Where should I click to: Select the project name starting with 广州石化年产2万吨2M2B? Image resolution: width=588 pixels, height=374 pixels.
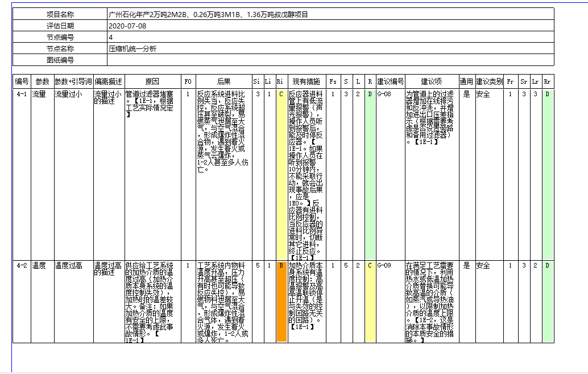[208, 15]
